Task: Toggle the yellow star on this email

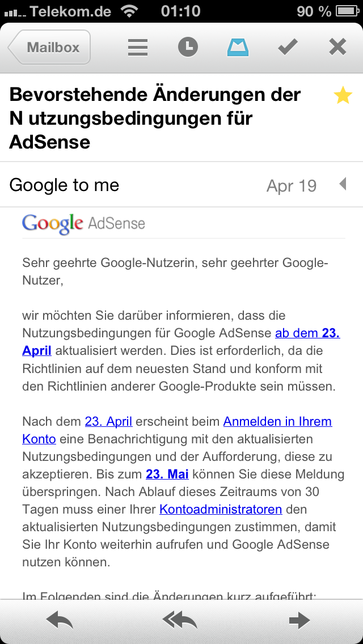Action: pyautogui.click(x=343, y=96)
